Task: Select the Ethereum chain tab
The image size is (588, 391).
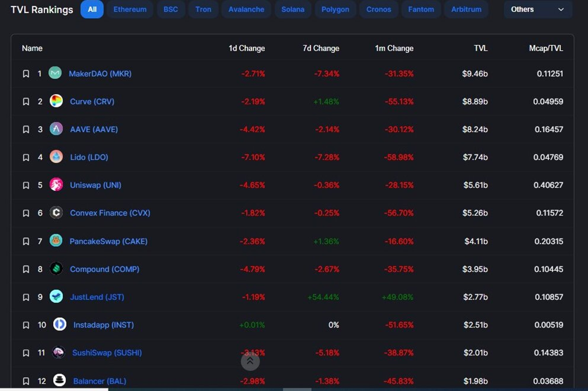Action: [x=130, y=10]
